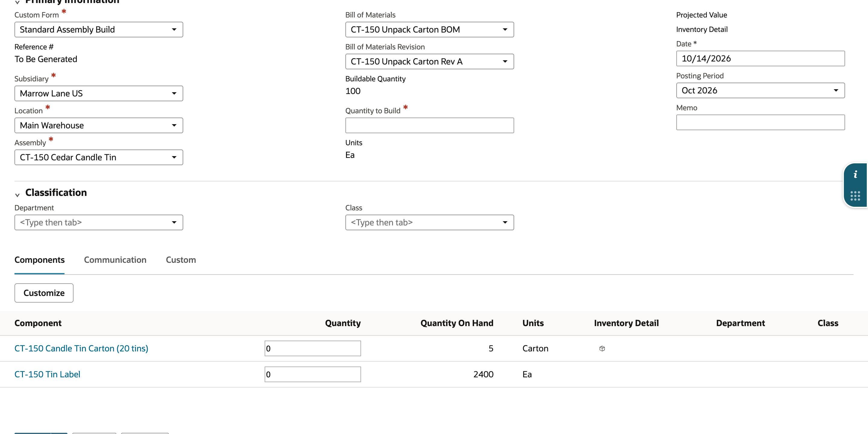The width and height of the screenshot is (868, 434).
Task: Click the Quantity to Build field
Action: point(429,125)
